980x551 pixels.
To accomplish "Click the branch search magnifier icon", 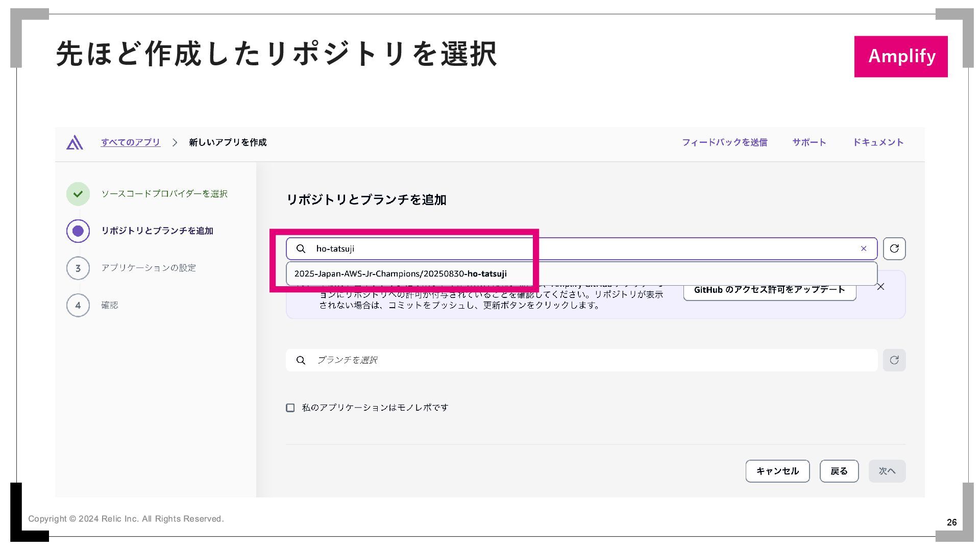I will pos(301,360).
